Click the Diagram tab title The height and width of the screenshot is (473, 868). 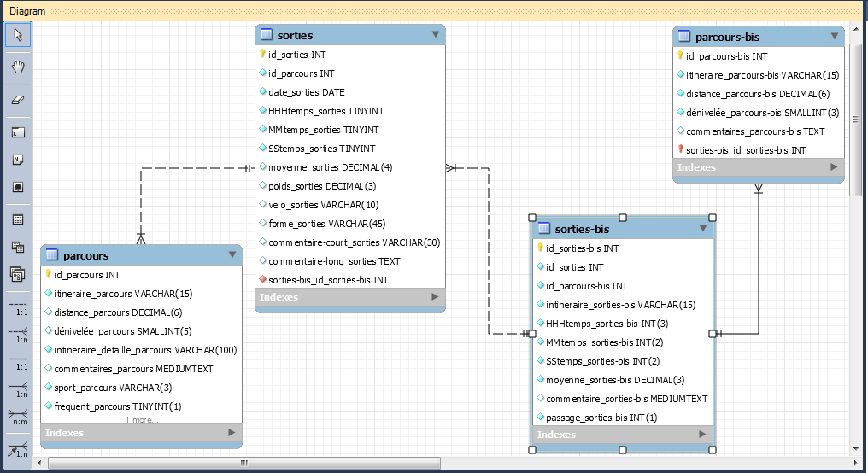click(27, 11)
